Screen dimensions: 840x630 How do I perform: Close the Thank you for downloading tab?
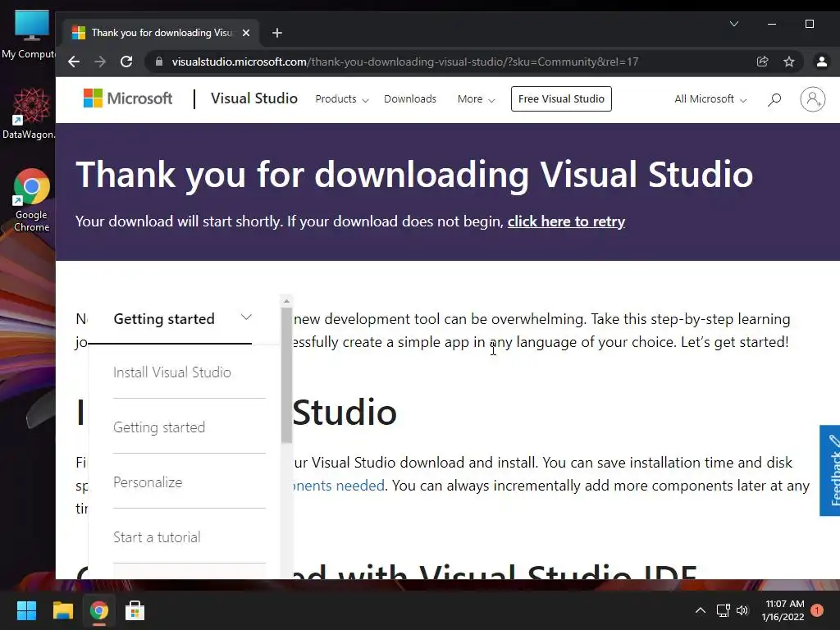(246, 33)
